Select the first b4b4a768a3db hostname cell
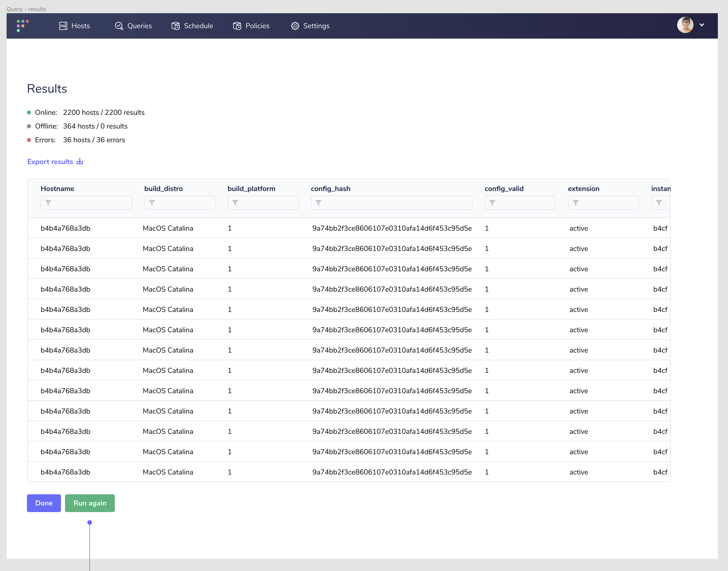The image size is (728, 571). coord(65,228)
